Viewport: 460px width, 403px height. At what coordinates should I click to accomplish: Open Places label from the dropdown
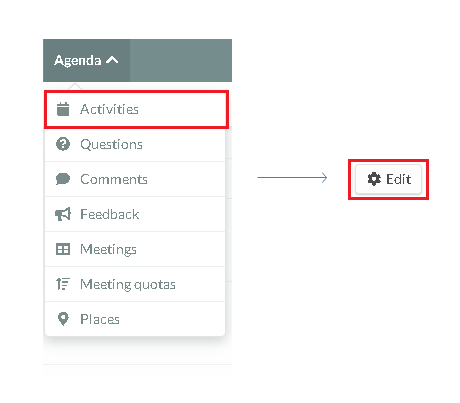click(x=100, y=319)
